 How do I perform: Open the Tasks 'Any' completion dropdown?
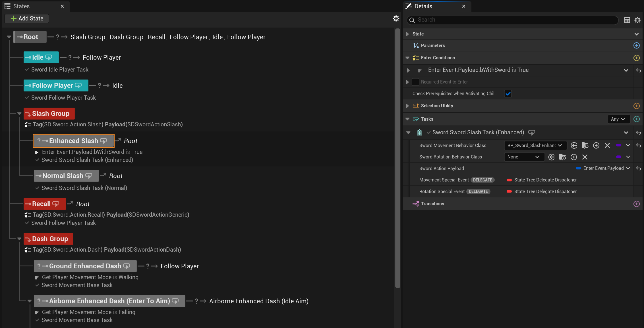pos(618,119)
